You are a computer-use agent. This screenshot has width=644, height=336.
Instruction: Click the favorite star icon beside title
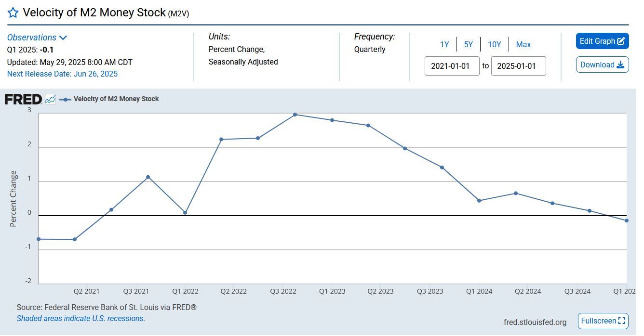(13, 13)
